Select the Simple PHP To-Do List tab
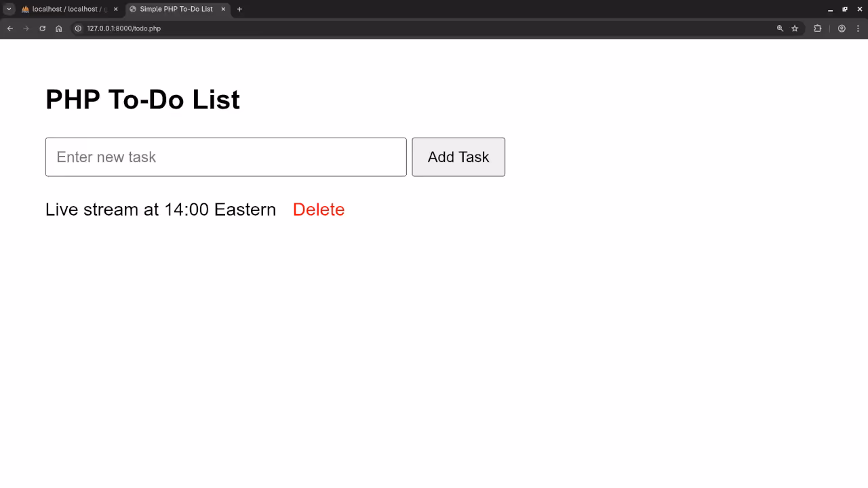Image resolution: width=868 pixels, height=488 pixels. [x=175, y=9]
